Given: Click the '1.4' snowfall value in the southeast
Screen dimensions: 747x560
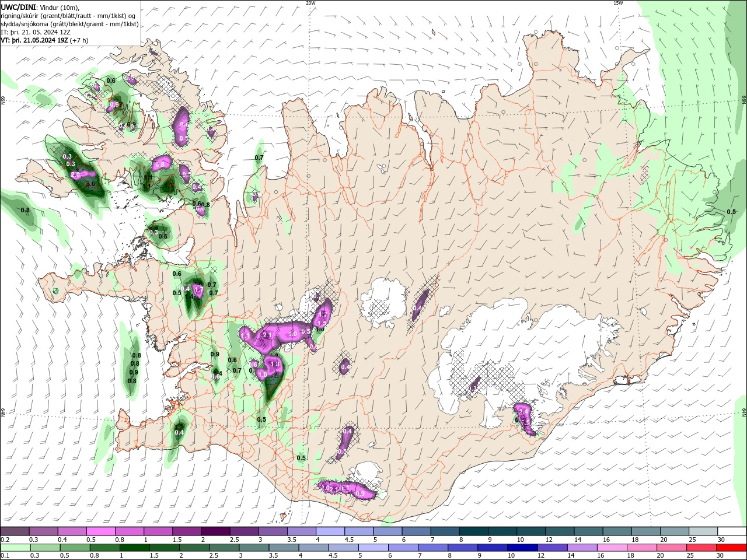Looking at the screenshot, I should pos(523,412).
